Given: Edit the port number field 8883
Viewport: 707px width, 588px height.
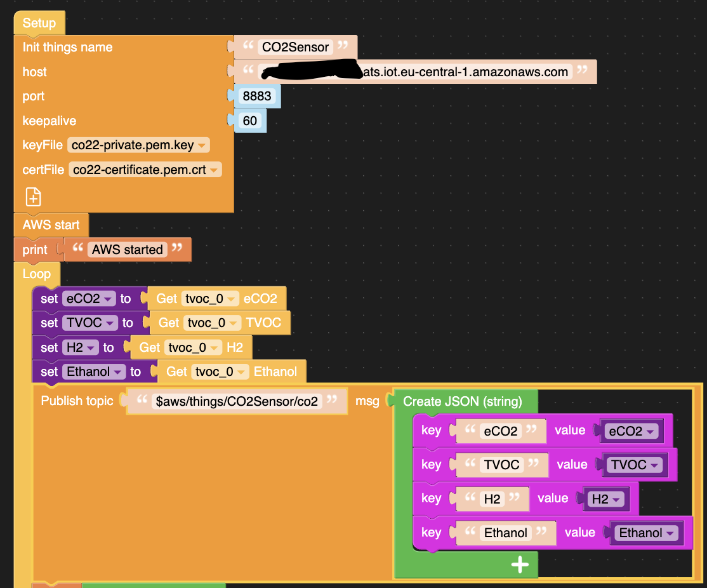Looking at the screenshot, I should click(257, 97).
